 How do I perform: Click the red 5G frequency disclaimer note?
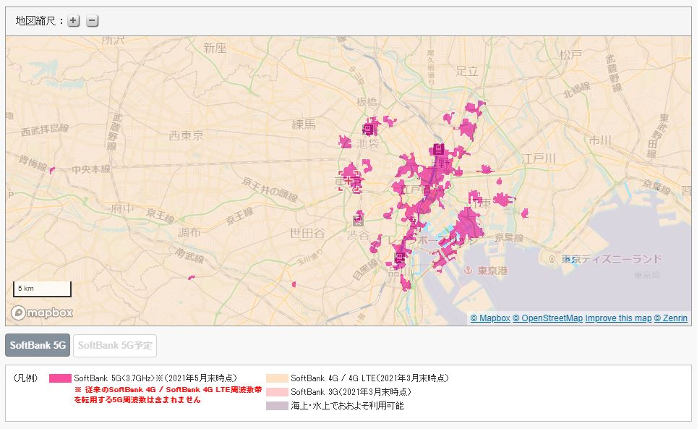168,395
